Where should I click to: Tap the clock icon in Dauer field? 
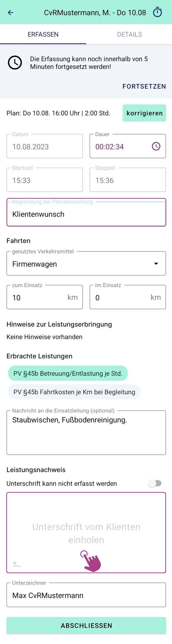[156, 146]
